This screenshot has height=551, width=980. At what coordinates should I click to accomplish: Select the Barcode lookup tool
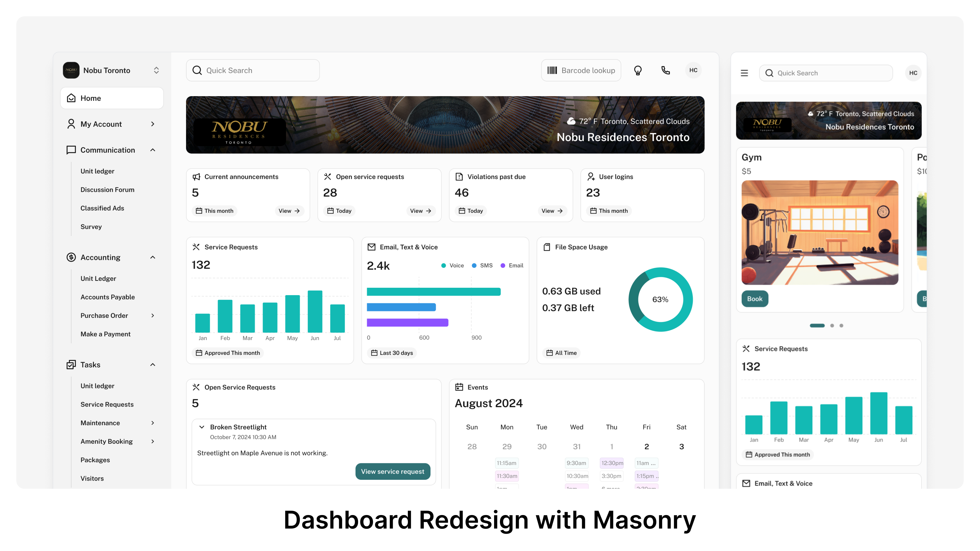tap(581, 70)
